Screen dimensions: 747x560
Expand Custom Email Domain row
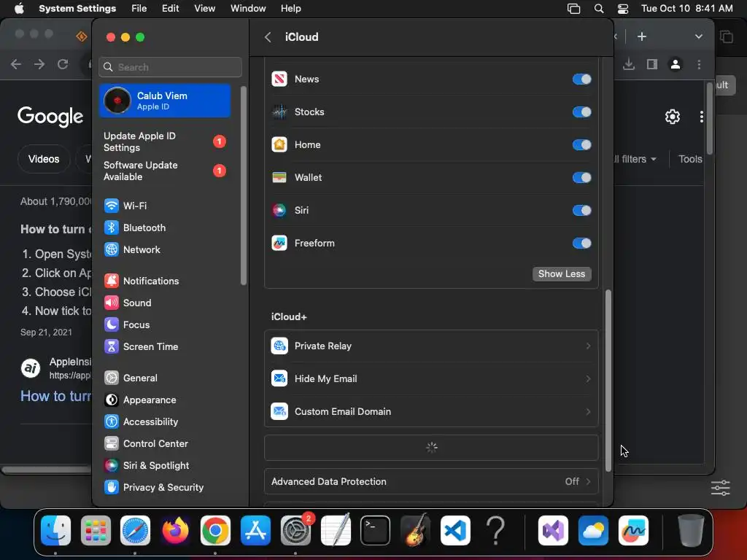pos(431,411)
